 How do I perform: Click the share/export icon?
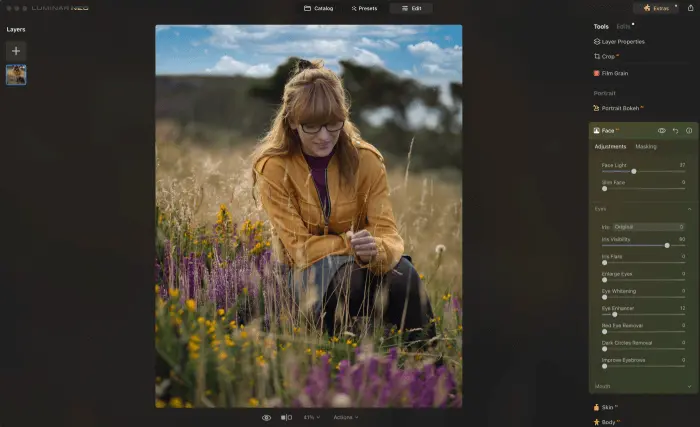point(691,8)
